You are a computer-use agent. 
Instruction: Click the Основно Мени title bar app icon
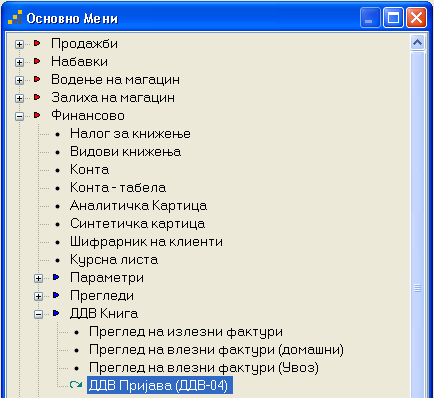tap(15, 17)
